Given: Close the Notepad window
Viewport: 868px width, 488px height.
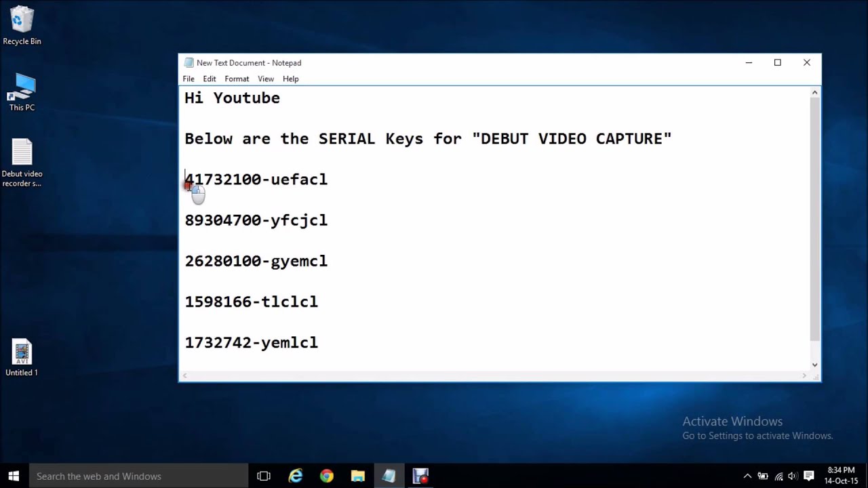Looking at the screenshot, I should 807,62.
